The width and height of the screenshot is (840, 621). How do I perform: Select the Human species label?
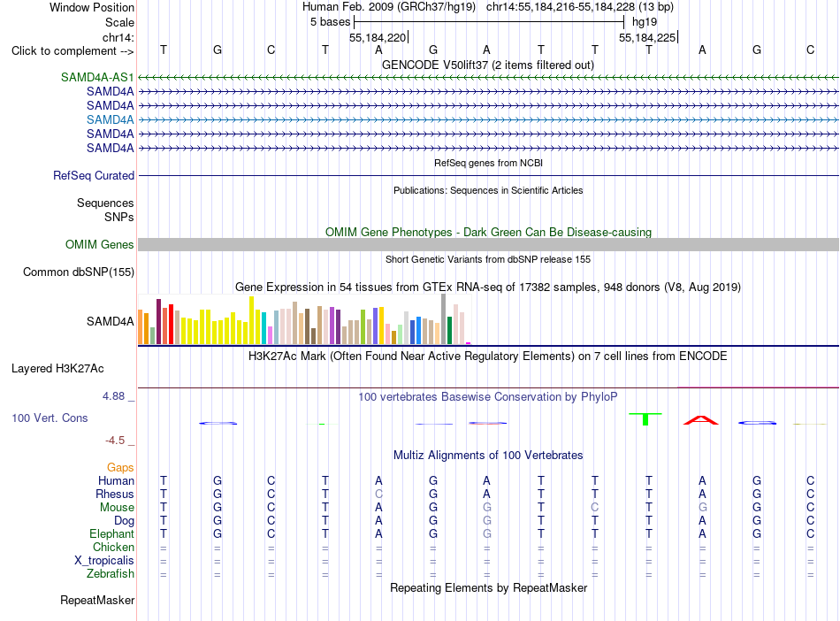[116, 480]
